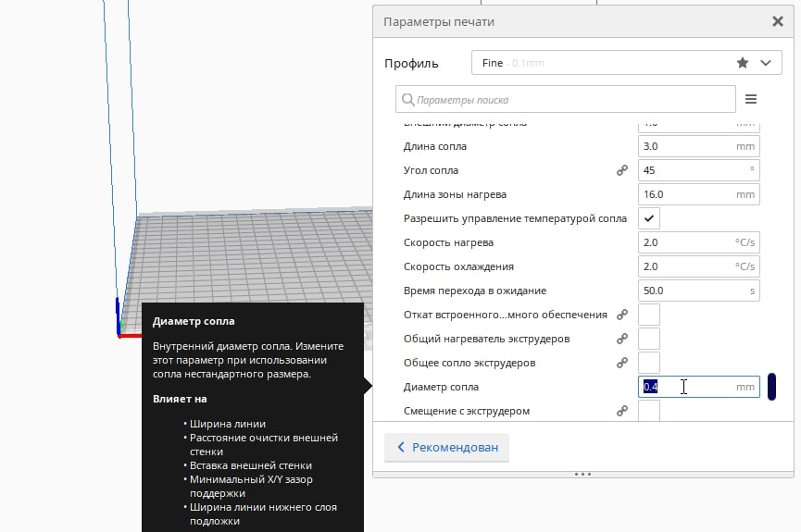This screenshot has height=532, width=801.
Task: Click the Диаметр сопла setting label
Action: tap(441, 387)
